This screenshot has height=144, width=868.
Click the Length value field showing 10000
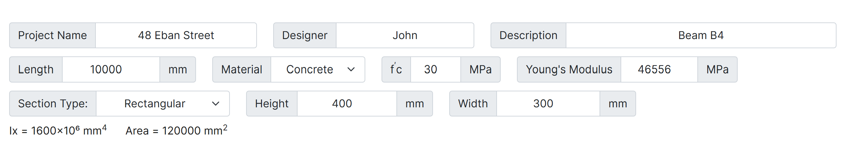[111, 69]
